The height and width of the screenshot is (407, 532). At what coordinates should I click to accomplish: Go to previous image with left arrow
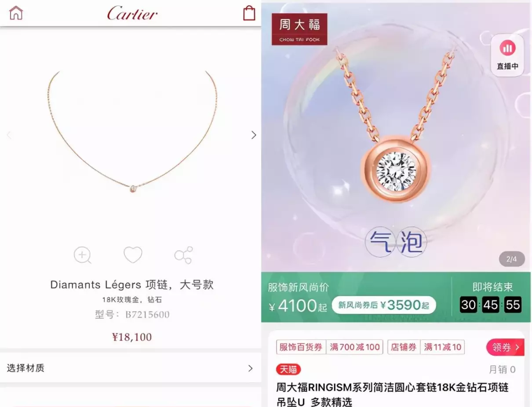(x=9, y=135)
